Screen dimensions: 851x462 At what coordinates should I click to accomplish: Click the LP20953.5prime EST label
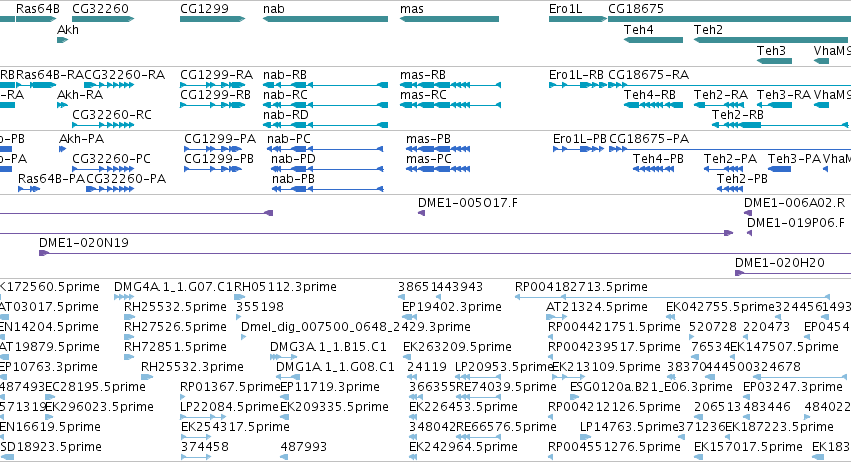503,367
